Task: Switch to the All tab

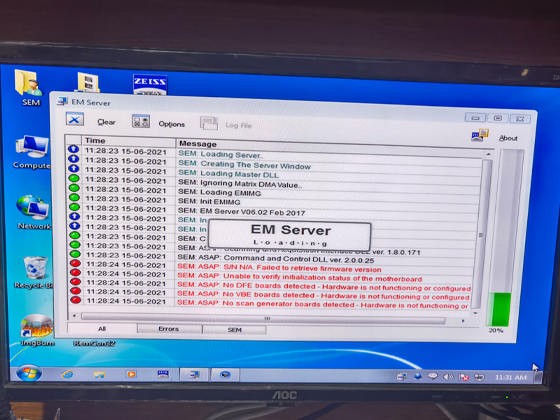Action: tap(102, 329)
